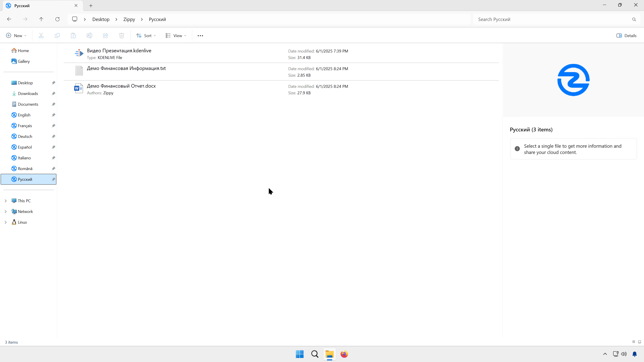Select Демо Финансовый Отчет.docx file
This screenshot has width=644, height=362.
(281, 89)
